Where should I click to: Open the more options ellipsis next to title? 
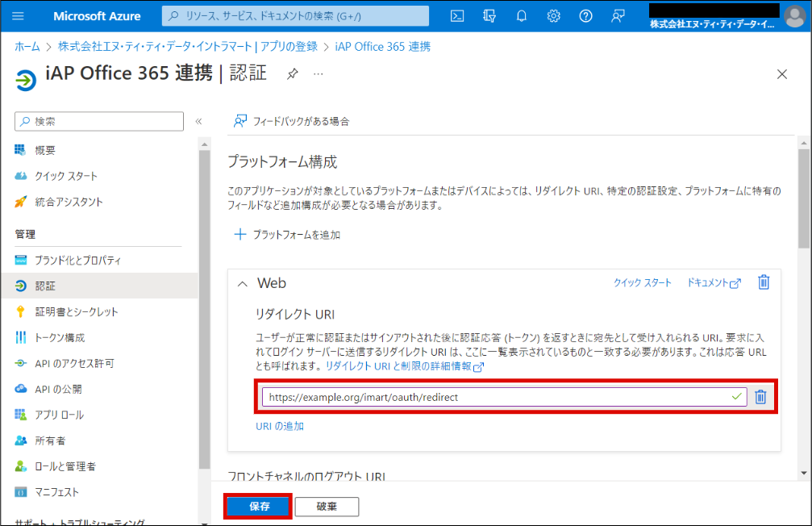tap(319, 73)
